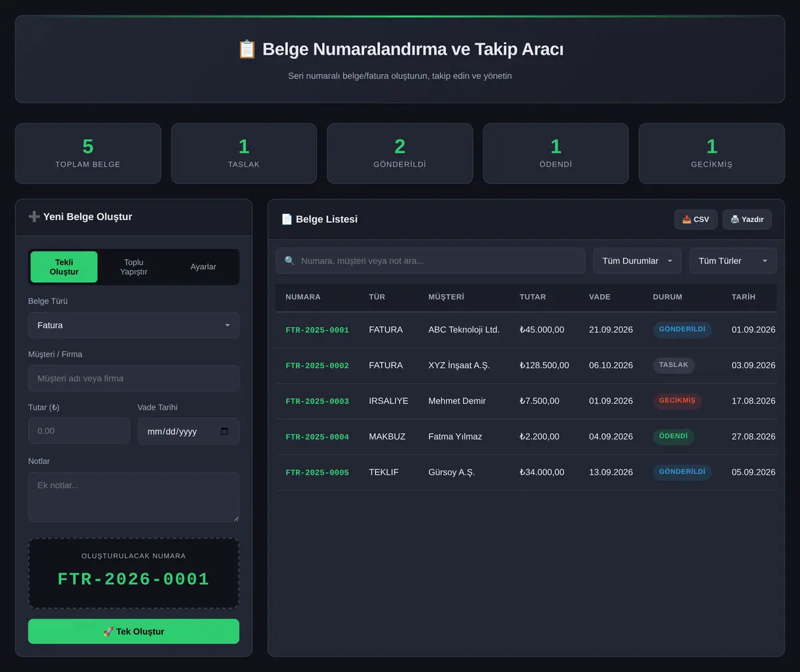Switch to the Tekli Oluştur tab
The width and height of the screenshot is (800, 672).
[x=64, y=267]
